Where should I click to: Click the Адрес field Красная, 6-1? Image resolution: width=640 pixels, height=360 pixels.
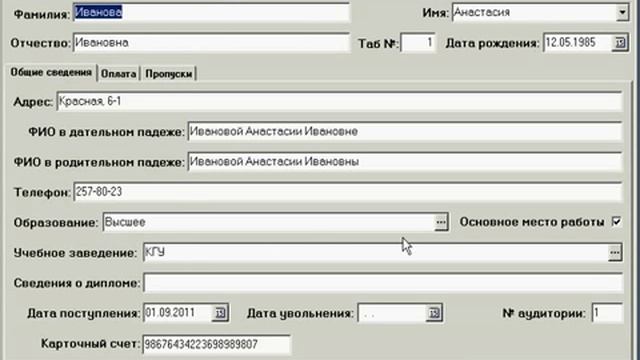click(339, 102)
